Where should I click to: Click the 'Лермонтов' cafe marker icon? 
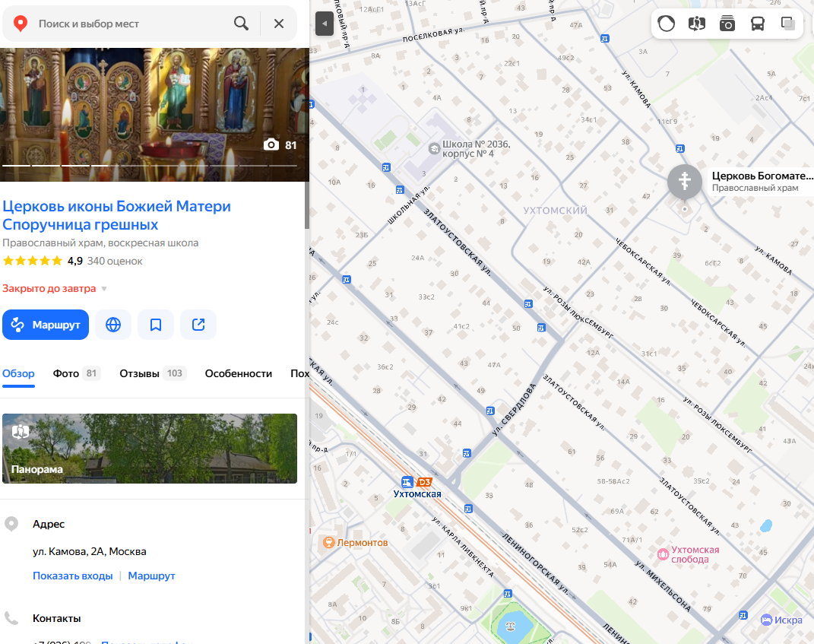coord(328,543)
